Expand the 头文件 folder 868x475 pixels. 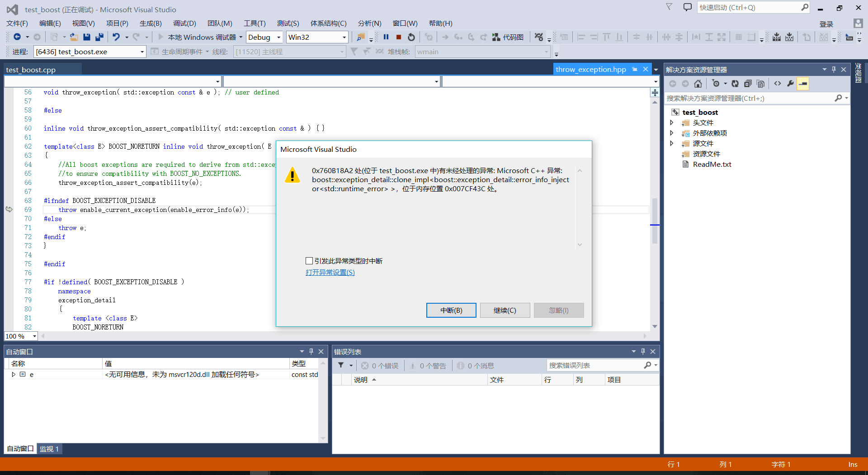point(672,122)
